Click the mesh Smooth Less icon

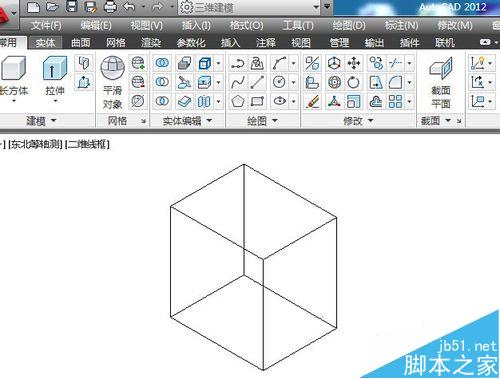138,82
